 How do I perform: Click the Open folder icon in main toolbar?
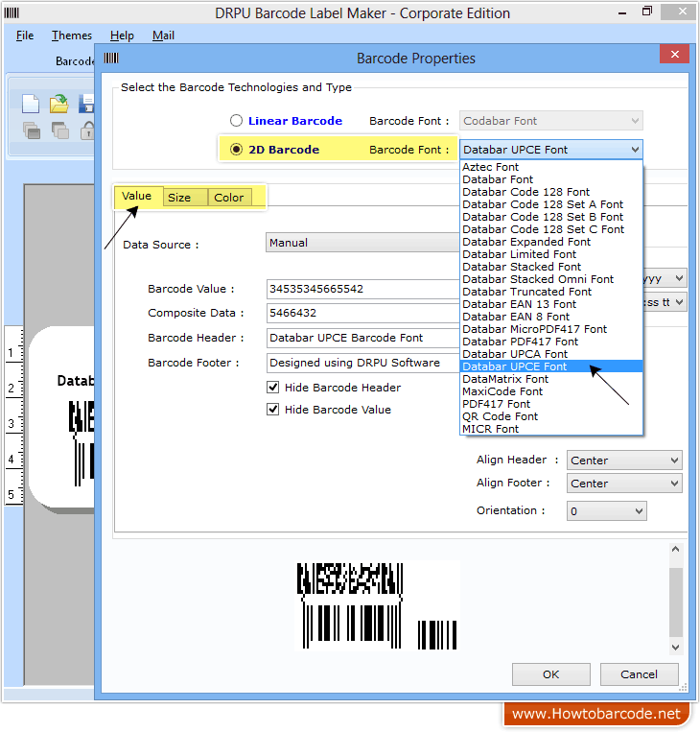(x=58, y=104)
